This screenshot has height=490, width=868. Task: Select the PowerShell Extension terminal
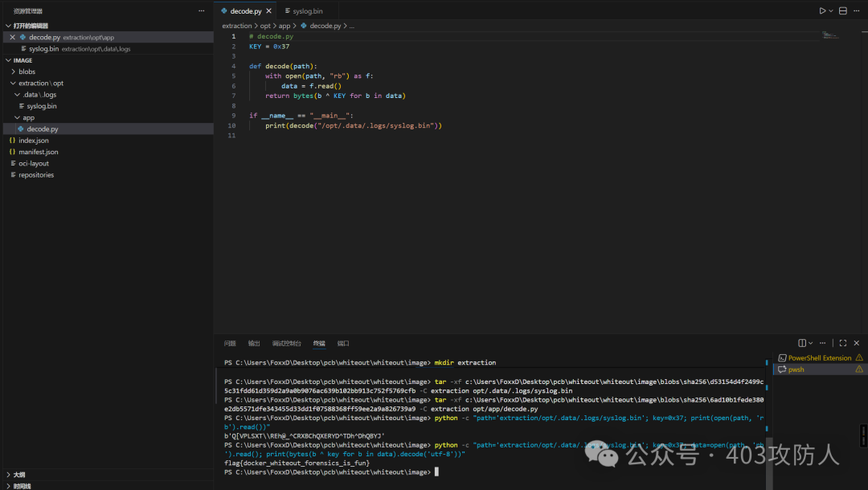click(x=819, y=358)
